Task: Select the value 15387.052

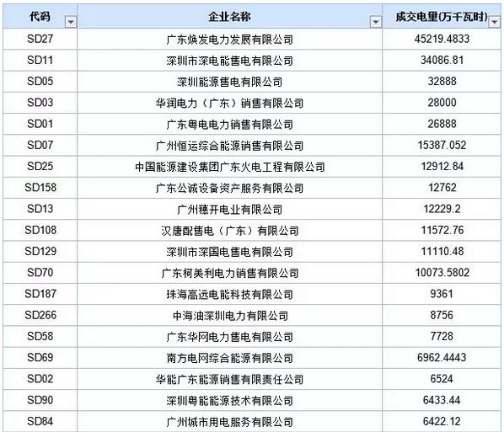Action: click(442, 145)
